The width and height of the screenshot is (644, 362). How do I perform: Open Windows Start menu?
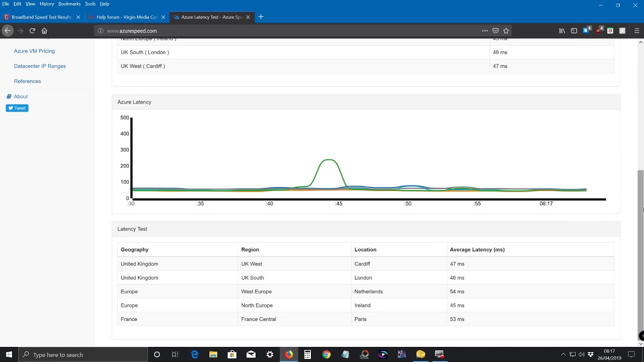tap(9, 354)
